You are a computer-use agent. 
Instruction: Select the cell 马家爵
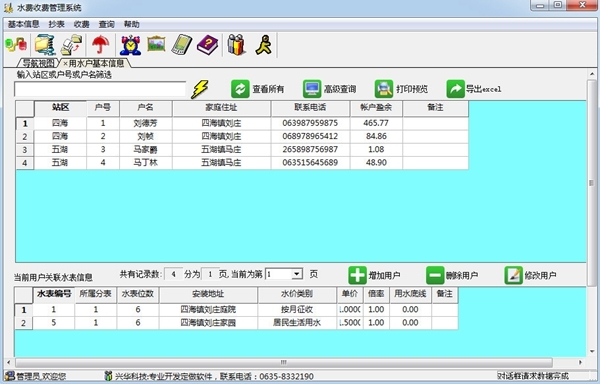(x=146, y=150)
